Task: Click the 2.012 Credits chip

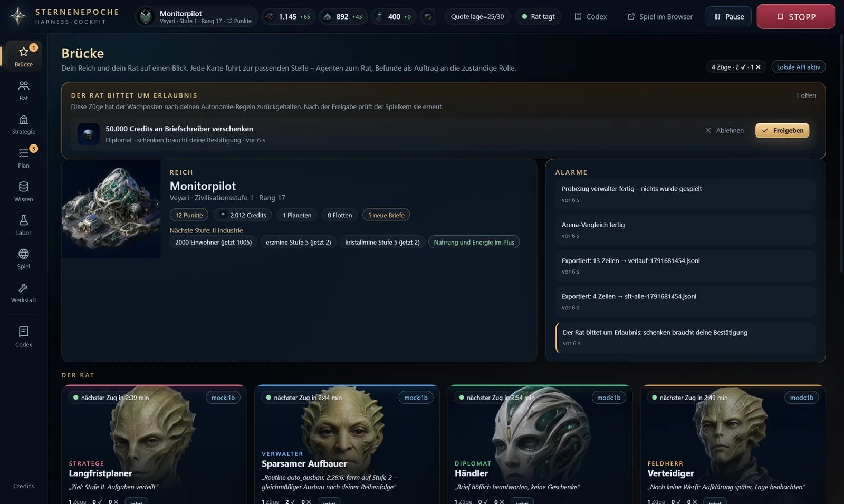Action: pos(243,215)
